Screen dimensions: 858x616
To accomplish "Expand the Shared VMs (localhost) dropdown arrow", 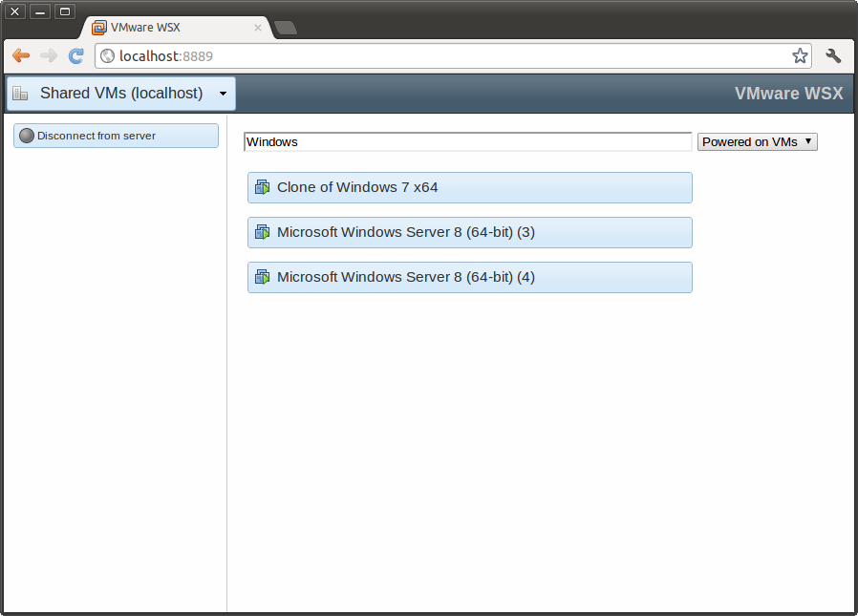I will coord(223,94).
